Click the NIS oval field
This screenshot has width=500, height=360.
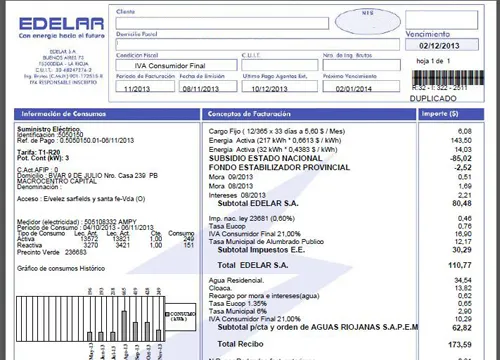[x=368, y=22]
